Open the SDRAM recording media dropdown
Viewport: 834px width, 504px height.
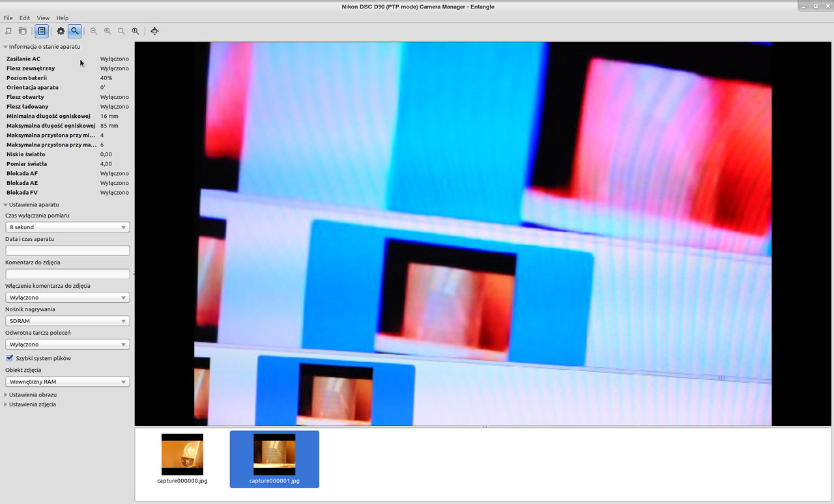pyautogui.click(x=67, y=321)
